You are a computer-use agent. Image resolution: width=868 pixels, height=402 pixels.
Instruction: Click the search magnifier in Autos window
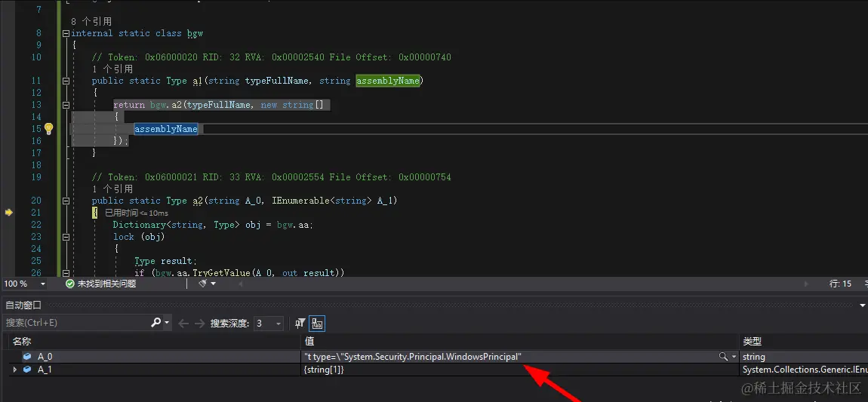(155, 322)
